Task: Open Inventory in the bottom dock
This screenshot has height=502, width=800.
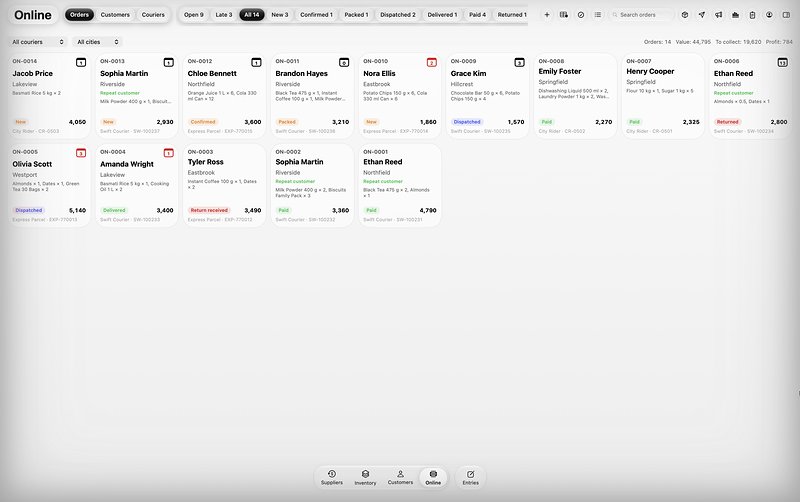Action: click(x=365, y=478)
